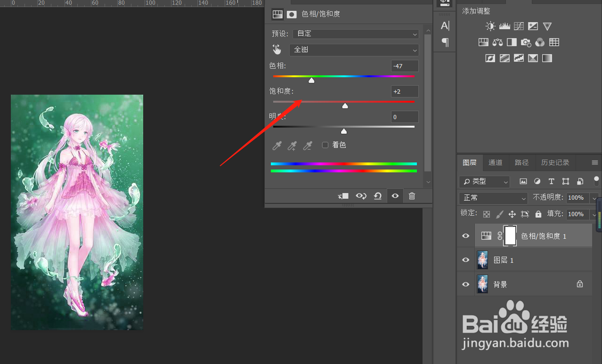602x364 pixels.
Task: Add a Photo Filter adjustment
Action: pyautogui.click(x=526, y=42)
